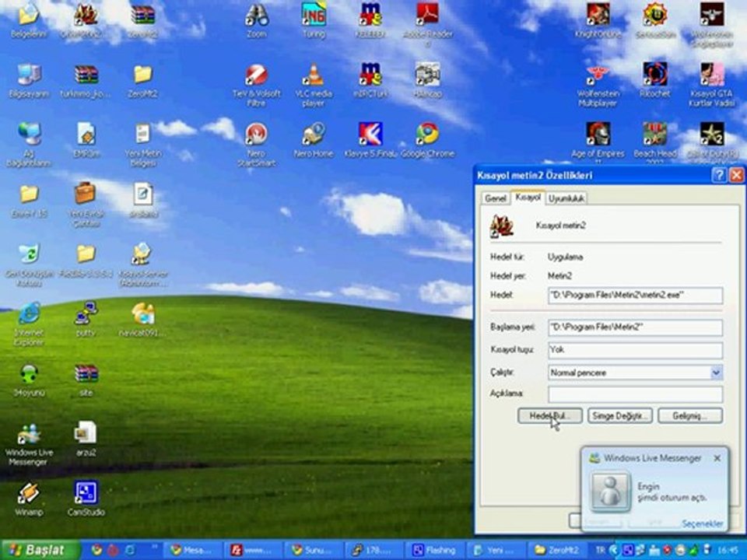Launch Chrome from quick launch bar
This screenshot has height=560, width=747.
pyautogui.click(x=96, y=550)
